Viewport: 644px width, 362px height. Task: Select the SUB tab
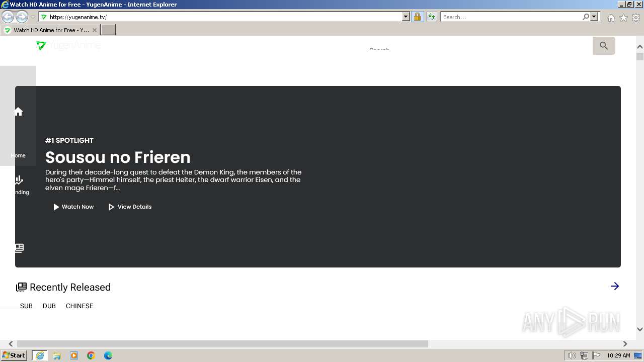(26, 306)
